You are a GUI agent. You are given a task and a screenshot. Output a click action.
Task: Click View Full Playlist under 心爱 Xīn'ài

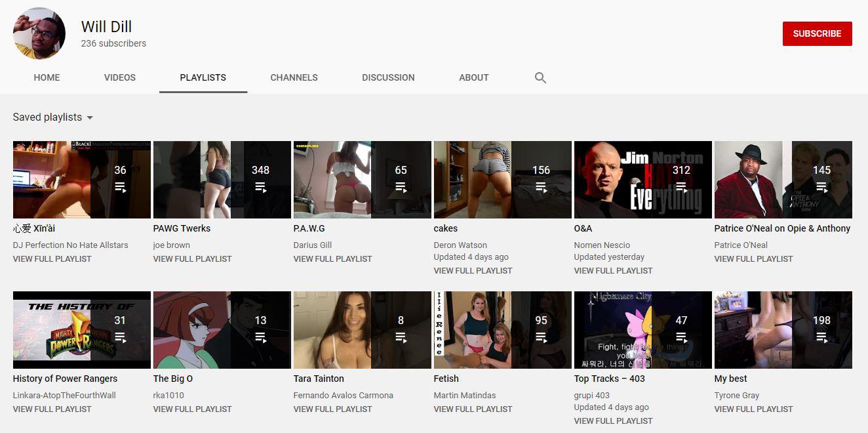(x=52, y=259)
